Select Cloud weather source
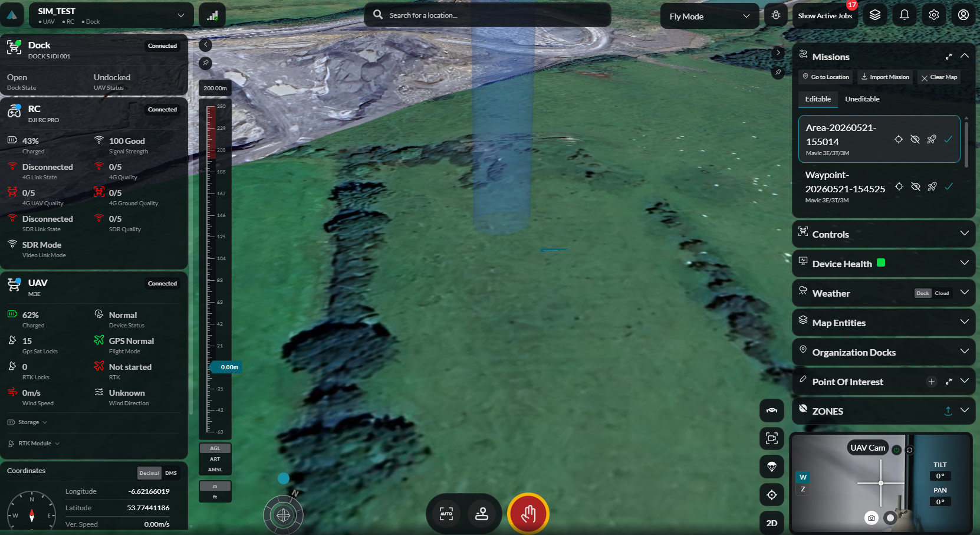Viewport: 980px width, 535px height. coord(942,293)
